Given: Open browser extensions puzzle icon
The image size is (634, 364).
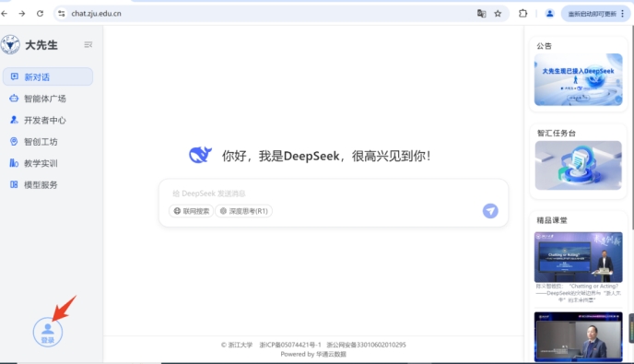Looking at the screenshot, I should [522, 13].
